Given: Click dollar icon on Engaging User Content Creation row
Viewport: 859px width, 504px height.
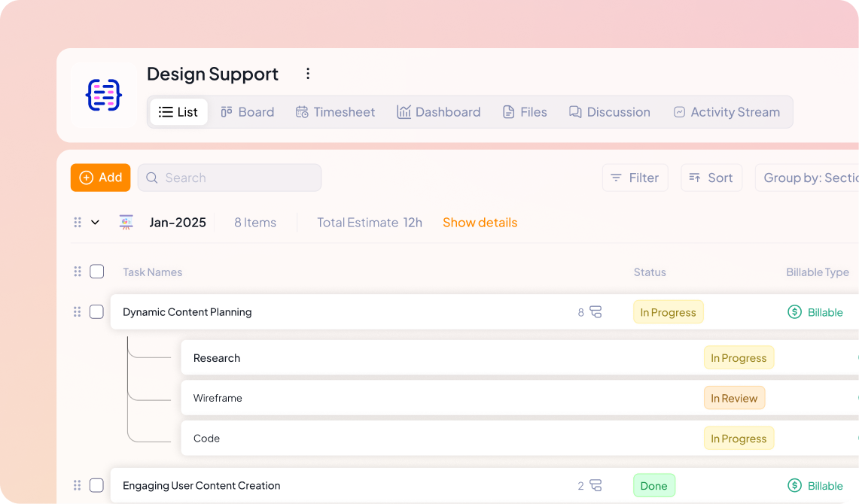Looking at the screenshot, I should point(794,485).
